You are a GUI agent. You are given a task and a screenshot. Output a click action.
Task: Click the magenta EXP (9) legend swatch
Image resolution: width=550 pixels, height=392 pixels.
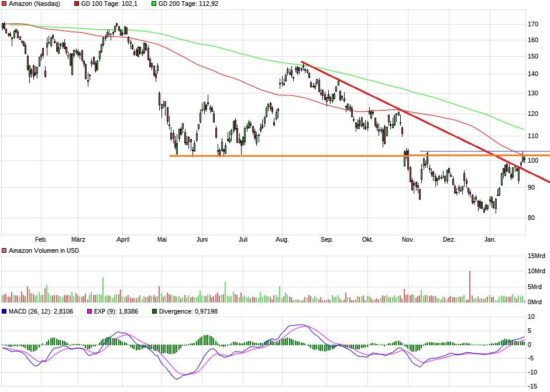tap(90, 311)
